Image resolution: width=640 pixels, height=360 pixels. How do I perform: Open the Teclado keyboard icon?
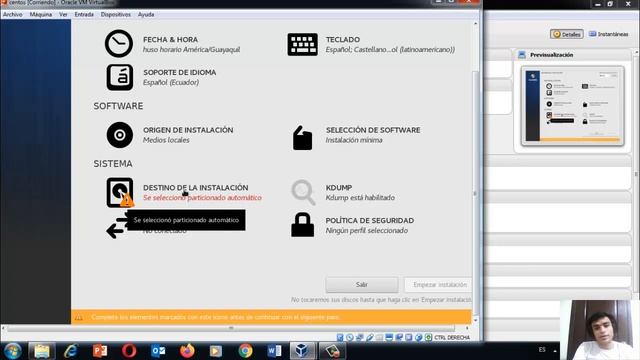(302, 44)
